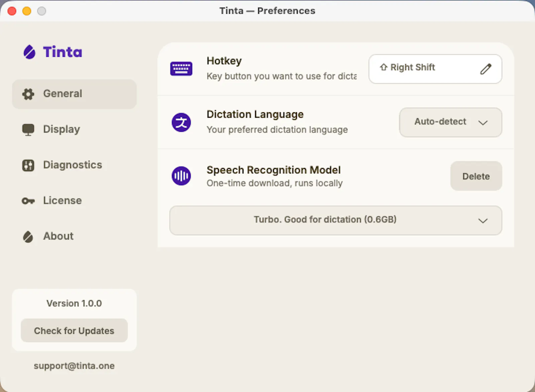The height and width of the screenshot is (392, 535).
Task: Click the Dictation Language title
Action: (x=255, y=114)
